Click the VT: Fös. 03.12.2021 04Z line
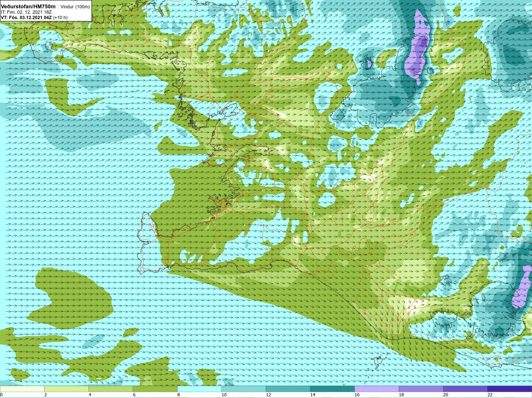Screen dimensions: 532x398 pos(26,17)
